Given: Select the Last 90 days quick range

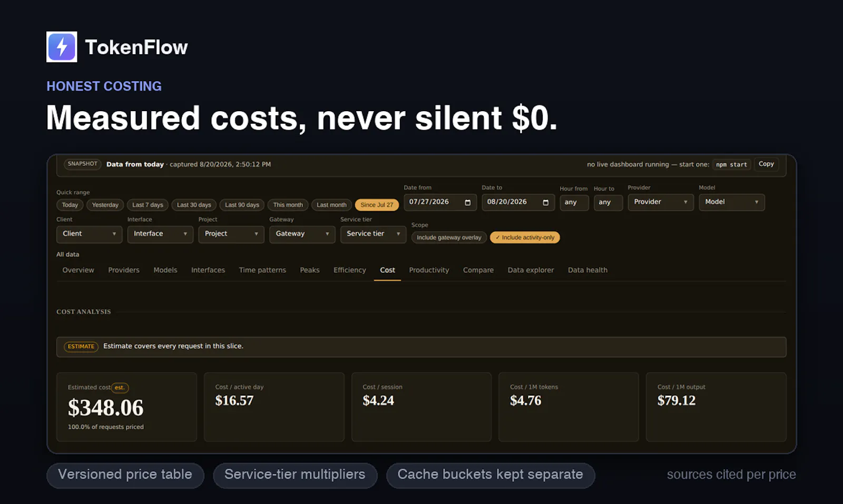Looking at the screenshot, I should (x=242, y=205).
